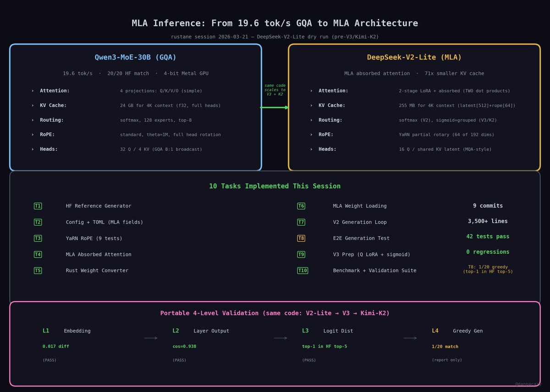The width and height of the screenshot is (550, 392).
Task: Click the '10 Tasks Implemented This Session' heading
Action: click(275, 186)
